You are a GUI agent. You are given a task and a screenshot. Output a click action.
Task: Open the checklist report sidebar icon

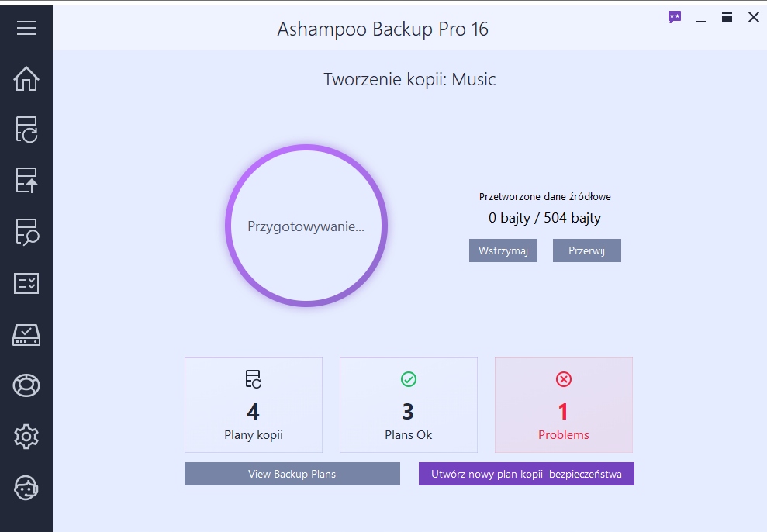[x=26, y=283]
